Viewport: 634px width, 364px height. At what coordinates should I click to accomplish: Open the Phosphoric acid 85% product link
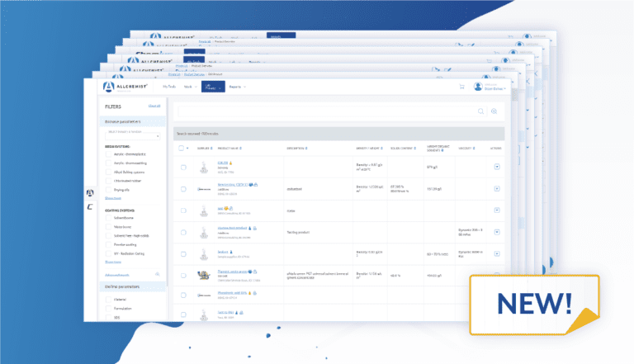click(x=232, y=293)
